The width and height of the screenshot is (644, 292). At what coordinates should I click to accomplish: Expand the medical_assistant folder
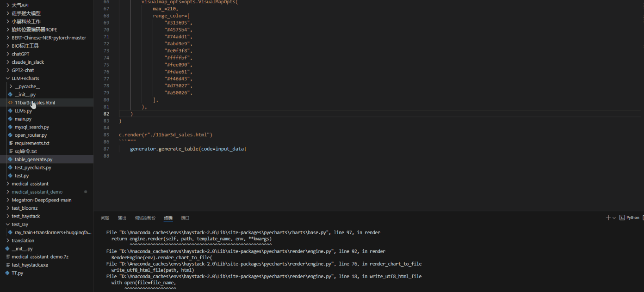(x=7, y=184)
